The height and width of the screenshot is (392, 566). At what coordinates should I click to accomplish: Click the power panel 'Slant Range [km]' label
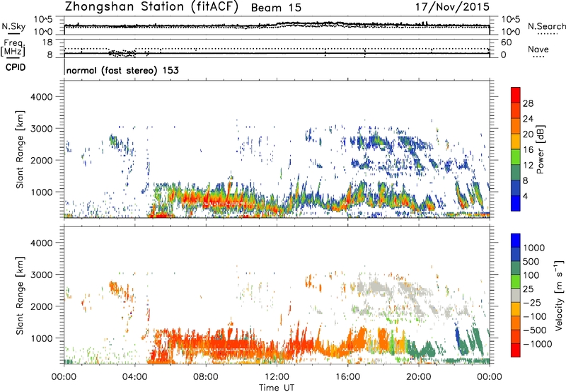coord(20,149)
